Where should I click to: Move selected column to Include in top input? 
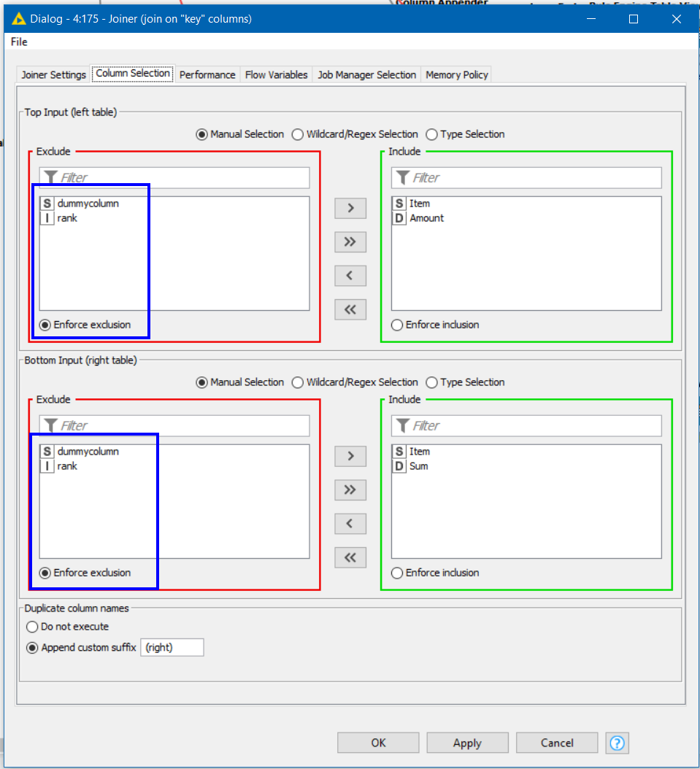click(350, 208)
